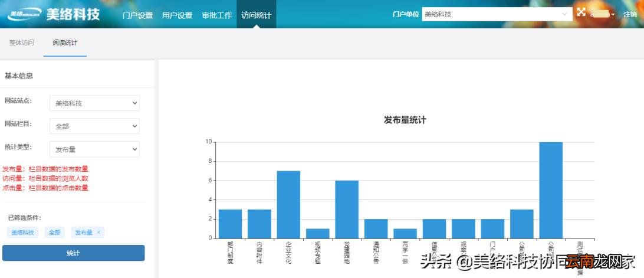Screen dimensions: 644x278
Task: Click the 门户单位 label
Action: [x=405, y=14]
